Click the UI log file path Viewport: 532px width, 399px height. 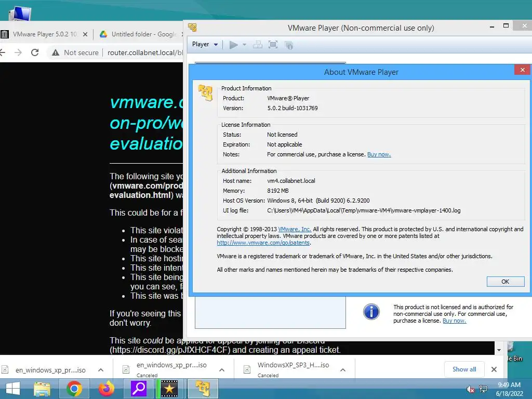[364, 211]
